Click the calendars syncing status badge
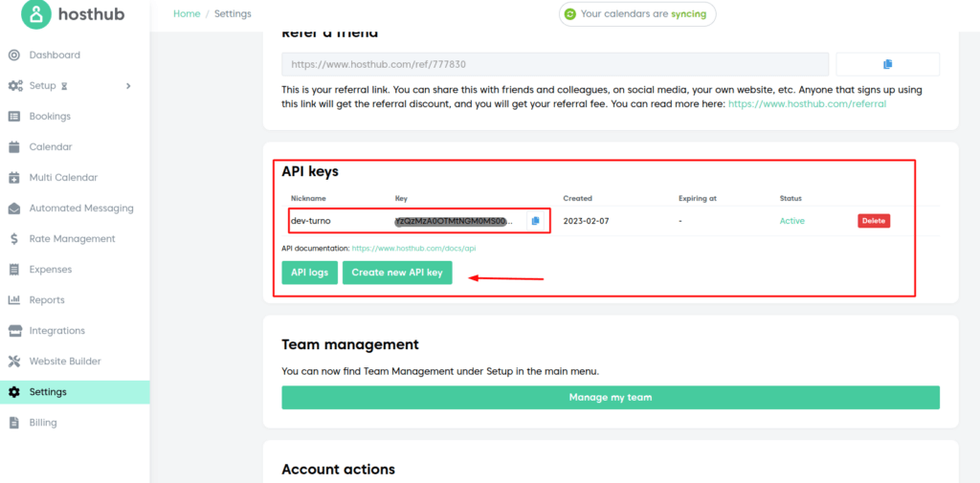980x483 pixels. [x=637, y=13]
